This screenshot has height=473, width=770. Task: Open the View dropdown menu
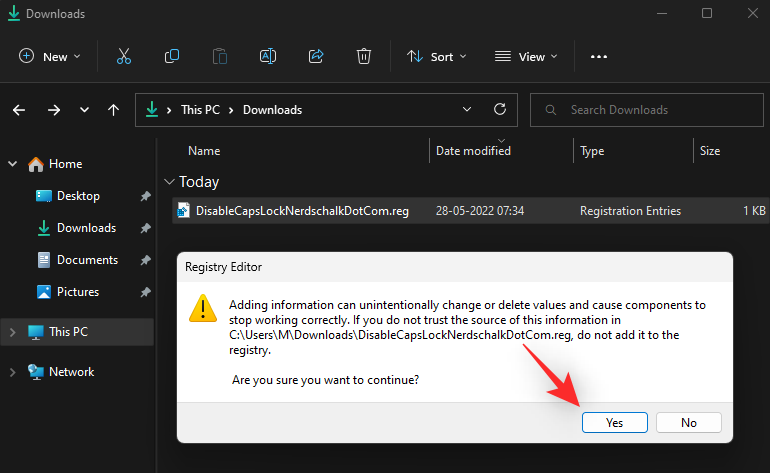coord(526,56)
